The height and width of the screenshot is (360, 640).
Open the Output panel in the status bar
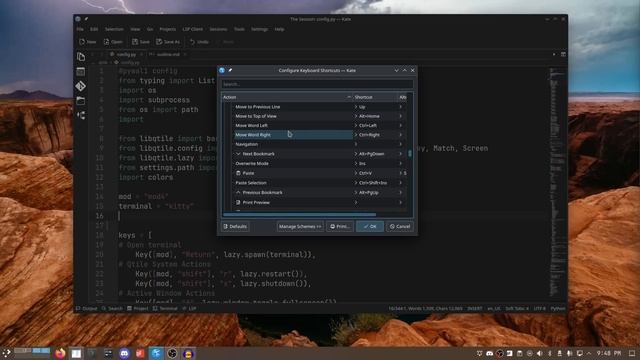point(87,309)
